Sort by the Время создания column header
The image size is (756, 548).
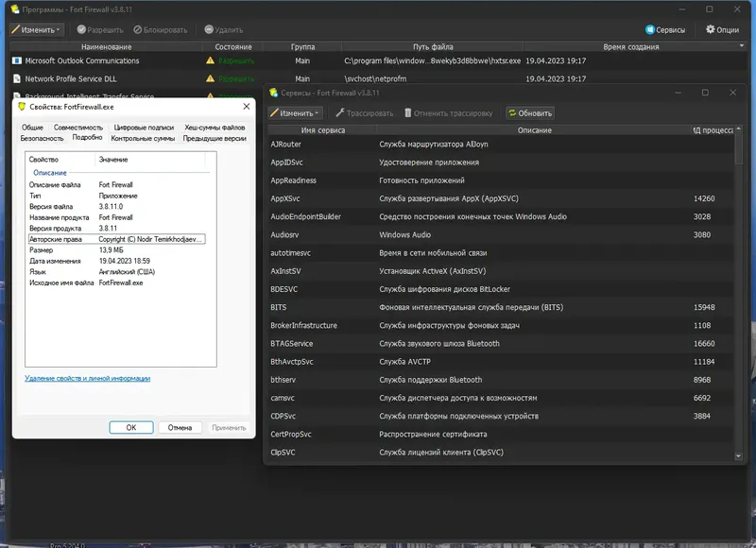(630, 46)
